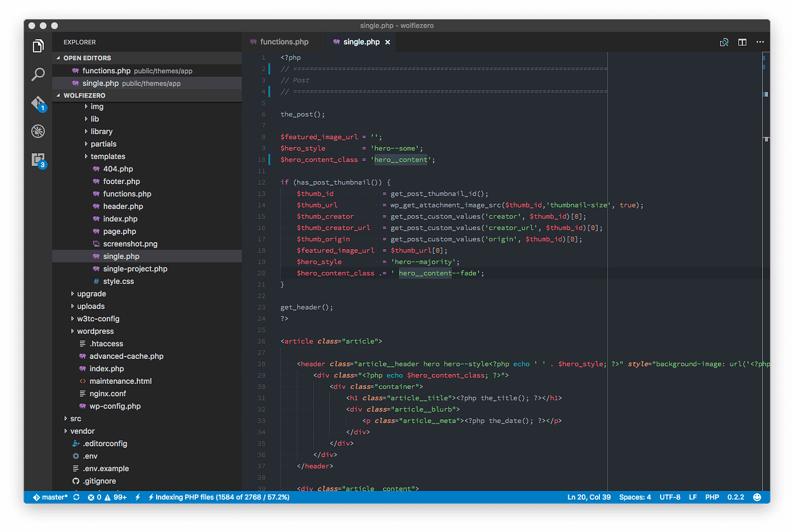Expand the partials folder
Viewport: 794px width, 532px height.
[147, 144]
